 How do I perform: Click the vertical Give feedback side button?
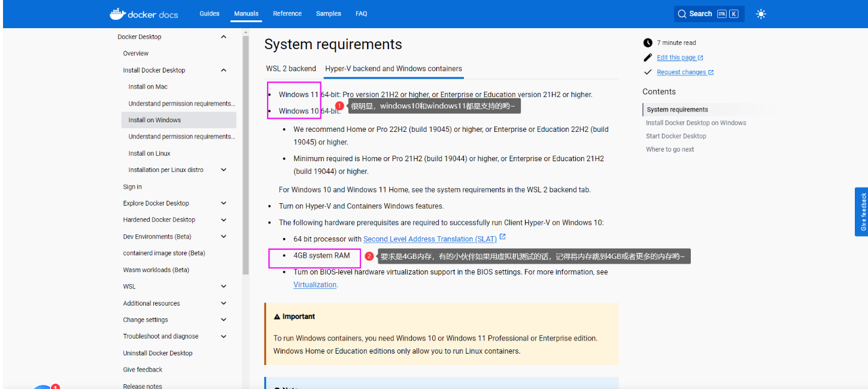point(862,212)
